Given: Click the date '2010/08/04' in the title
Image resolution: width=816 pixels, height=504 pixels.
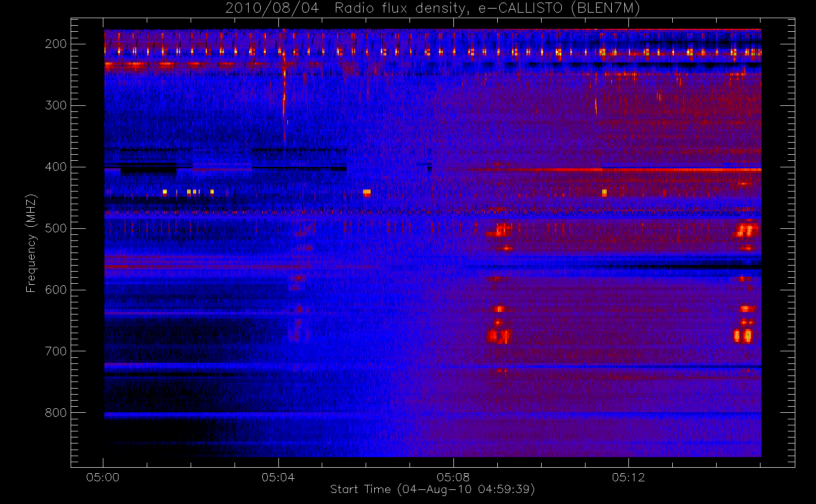Looking at the screenshot, I should click(x=272, y=8).
